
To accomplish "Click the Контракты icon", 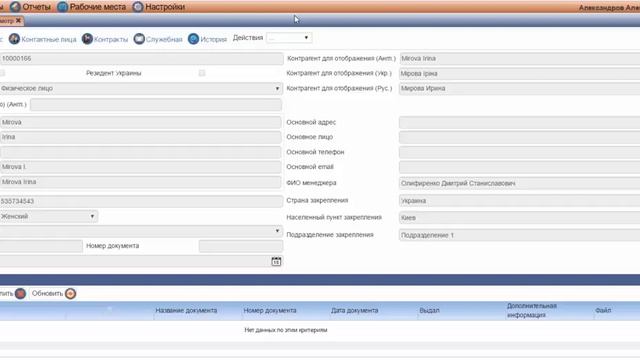I will [87, 39].
